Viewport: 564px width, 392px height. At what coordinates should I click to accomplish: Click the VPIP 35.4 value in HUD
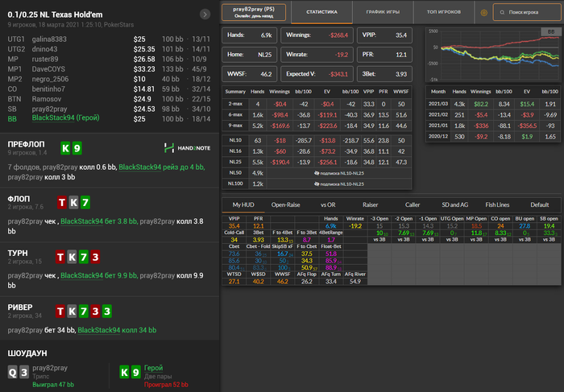point(234,226)
